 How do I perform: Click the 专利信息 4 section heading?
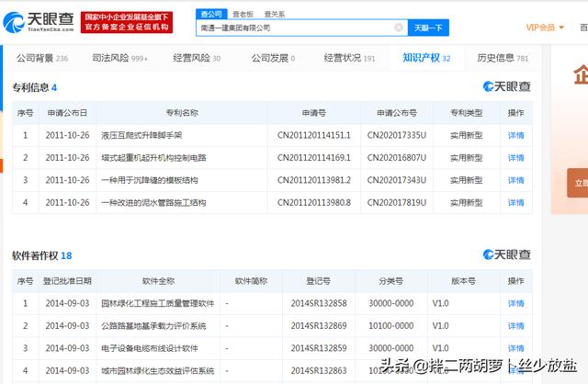(35, 88)
